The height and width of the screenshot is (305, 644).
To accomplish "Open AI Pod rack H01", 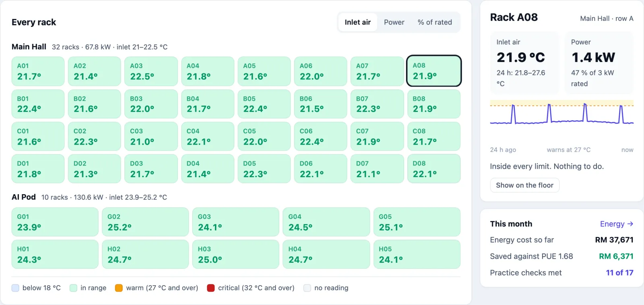I will (x=55, y=254).
